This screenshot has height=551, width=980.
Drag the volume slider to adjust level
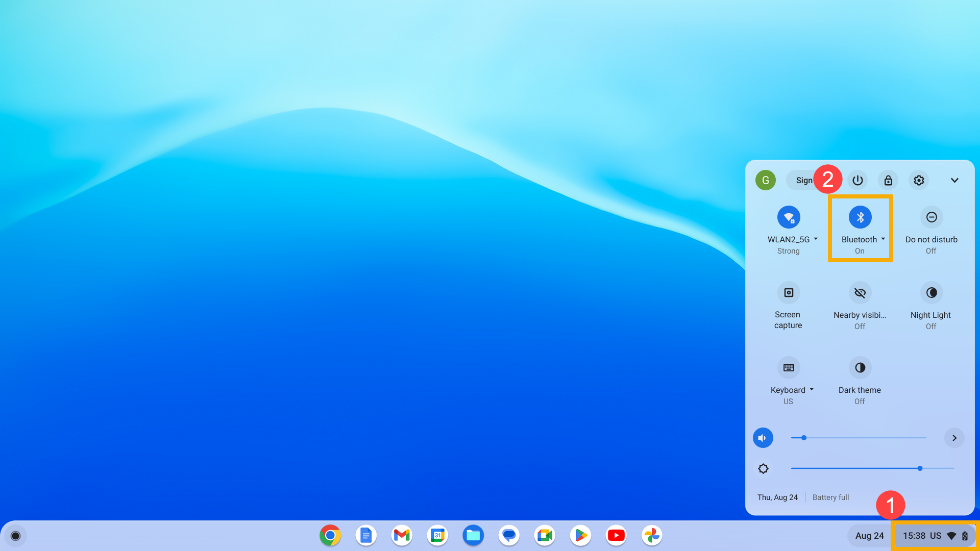803,438
